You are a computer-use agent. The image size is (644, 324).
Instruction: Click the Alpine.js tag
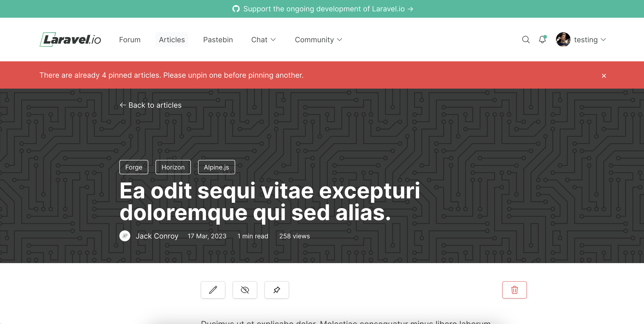[216, 167]
